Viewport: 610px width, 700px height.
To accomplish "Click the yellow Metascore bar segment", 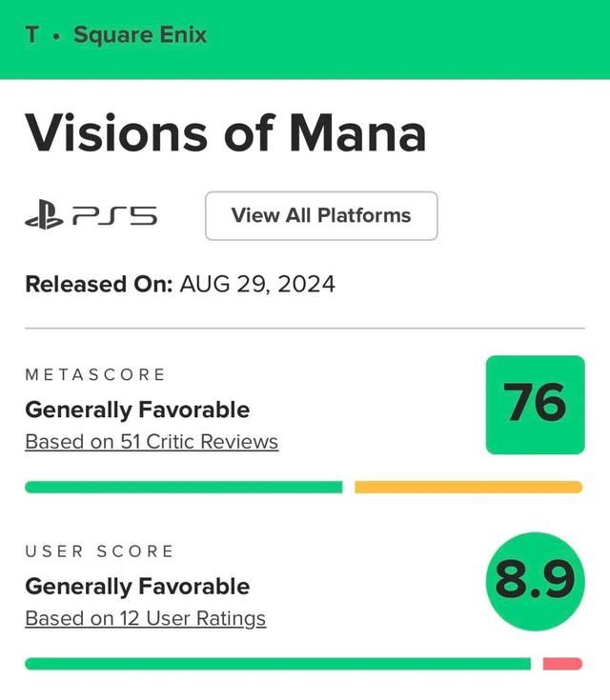I will (x=468, y=487).
